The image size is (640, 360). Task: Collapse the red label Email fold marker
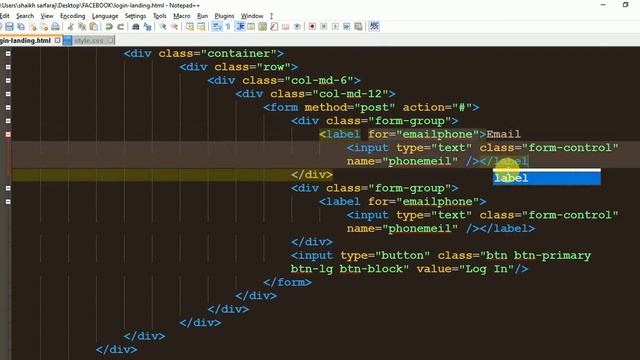8,134
